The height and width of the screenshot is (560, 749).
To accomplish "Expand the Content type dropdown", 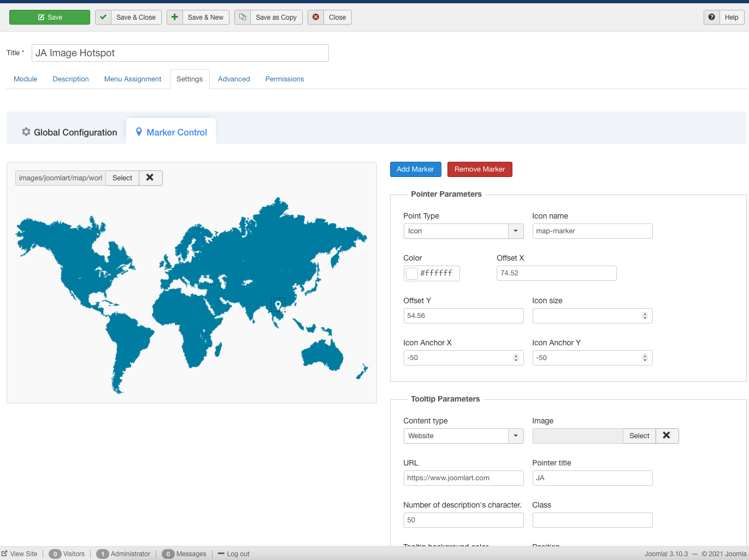I will [516, 436].
